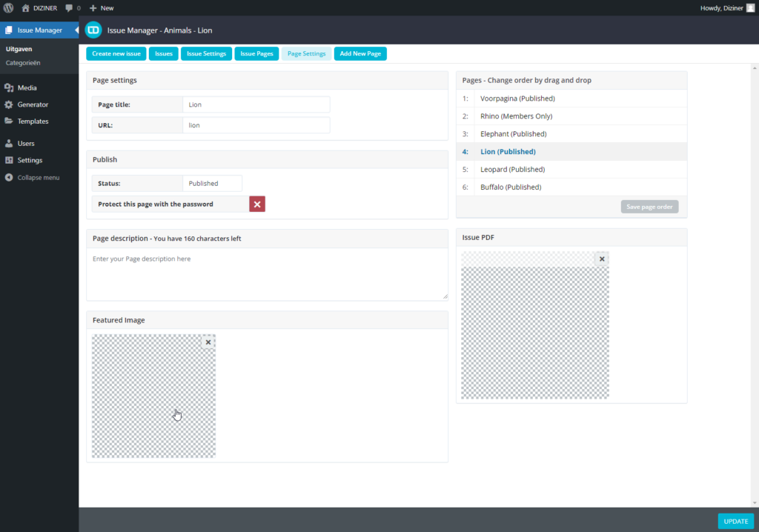Switch to the Issue Settings tab
This screenshot has height=532, width=759.
tap(206, 54)
